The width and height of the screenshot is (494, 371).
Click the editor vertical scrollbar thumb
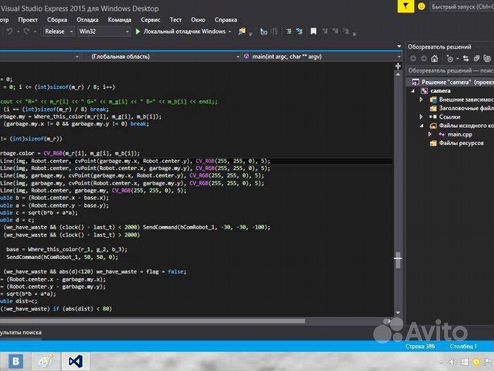click(x=398, y=259)
